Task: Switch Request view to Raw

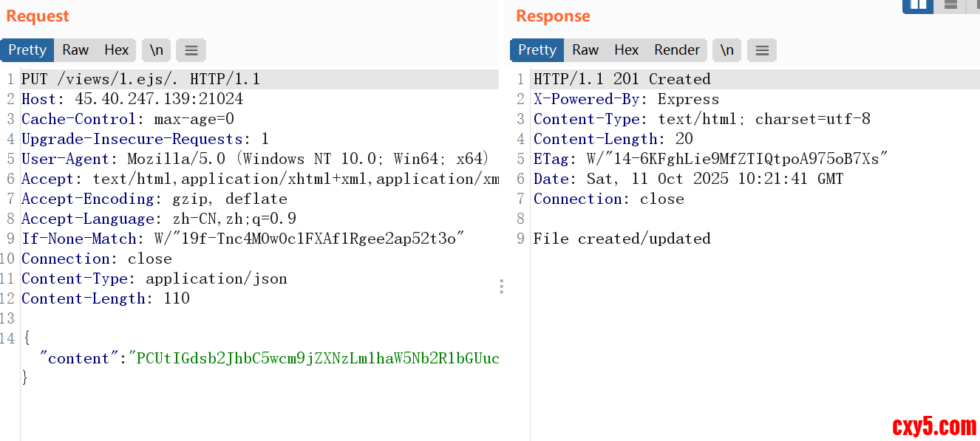Action: click(75, 50)
